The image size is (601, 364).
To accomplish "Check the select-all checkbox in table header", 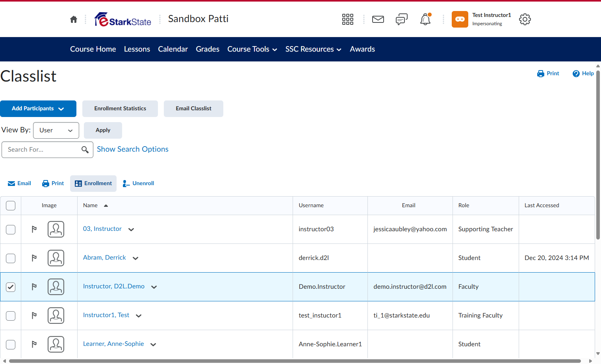I will 11,206.
